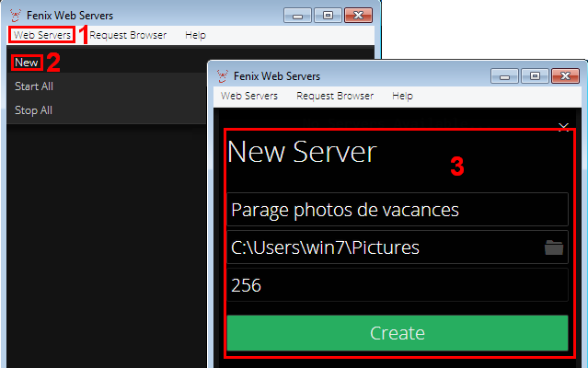Click the Fenix logo icon in the front window title bar
This screenshot has width=588, height=368.
[223, 76]
